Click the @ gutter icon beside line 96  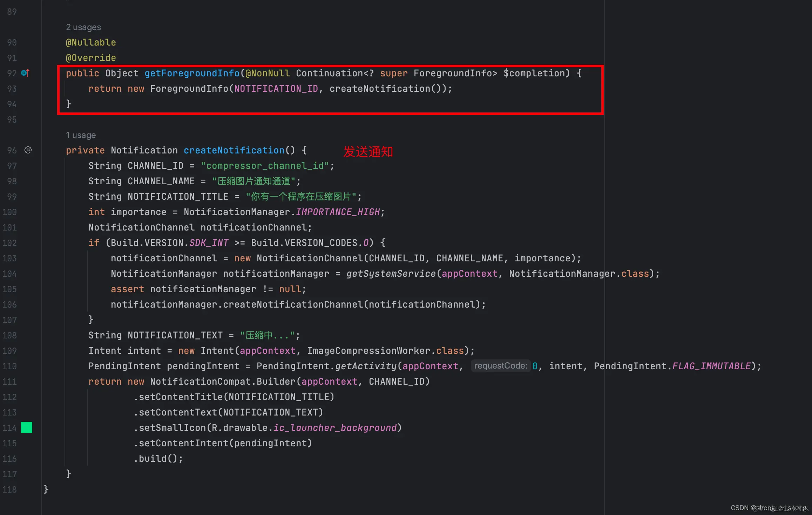click(x=28, y=150)
